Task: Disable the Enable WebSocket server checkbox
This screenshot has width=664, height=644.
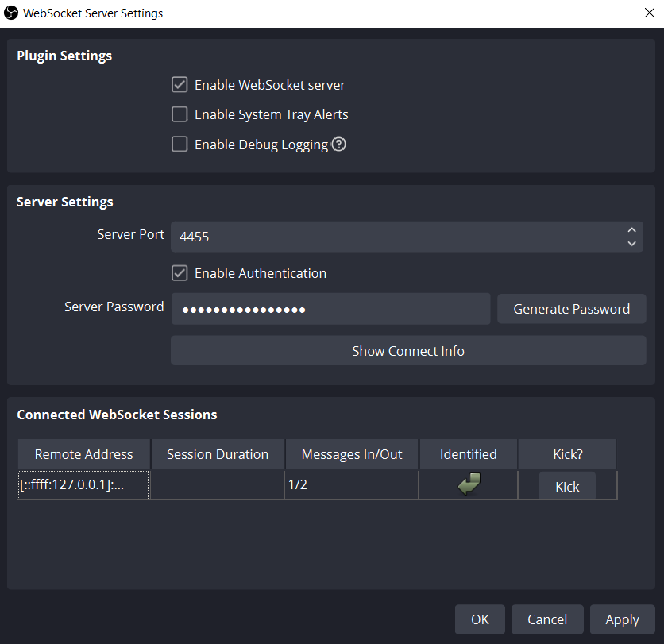Action: tap(180, 84)
